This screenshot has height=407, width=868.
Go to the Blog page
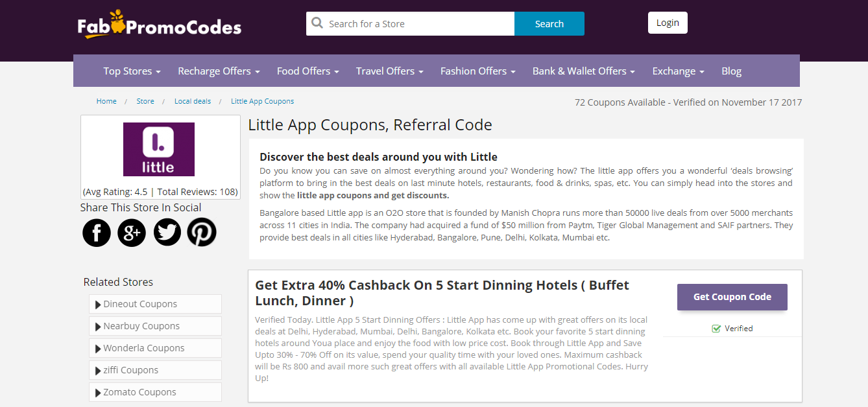pyautogui.click(x=731, y=71)
